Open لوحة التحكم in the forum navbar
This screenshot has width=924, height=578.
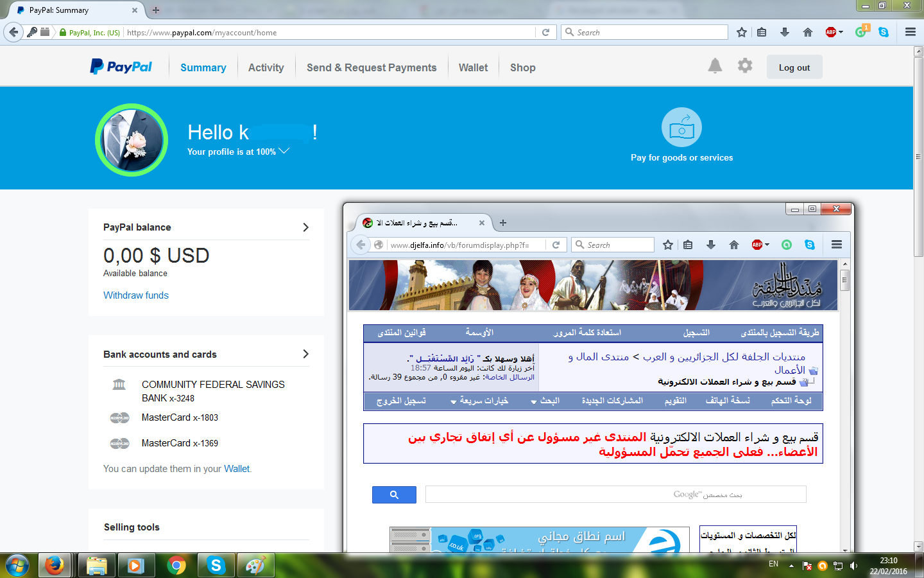click(791, 401)
